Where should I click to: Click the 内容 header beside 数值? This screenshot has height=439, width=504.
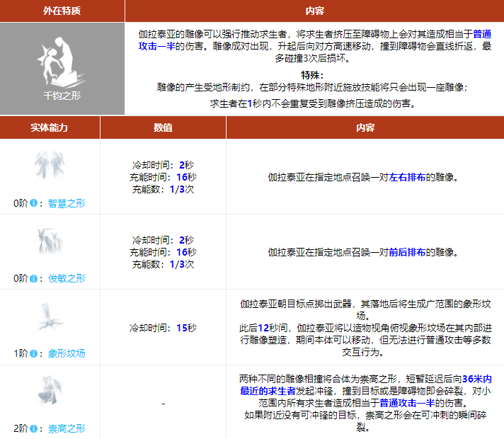365,127
